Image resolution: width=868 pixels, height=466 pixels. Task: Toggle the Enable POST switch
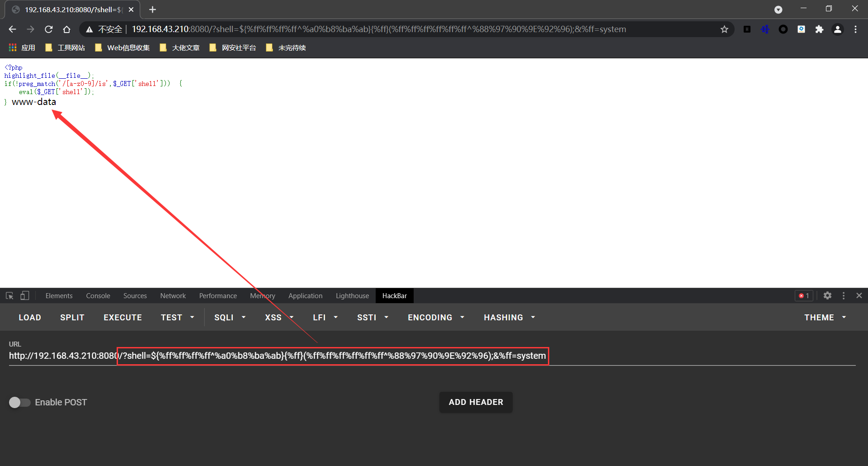(x=19, y=402)
